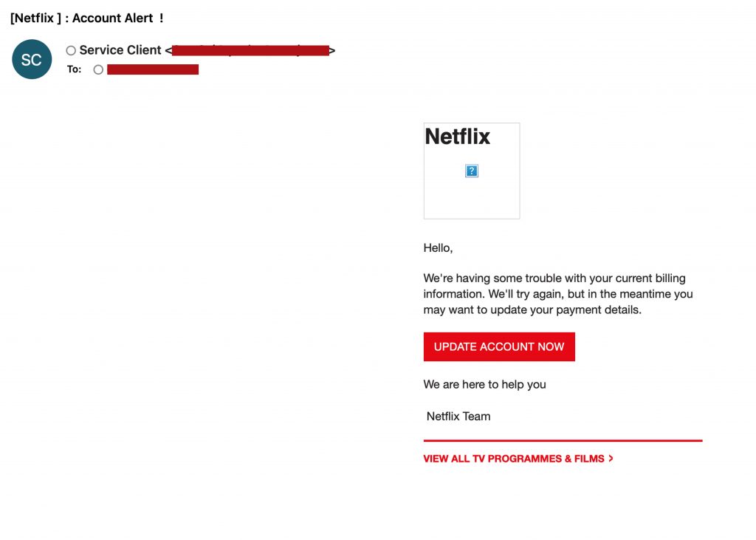Click the presence circle beside Service Client
The image size is (756, 540).
tap(71, 51)
